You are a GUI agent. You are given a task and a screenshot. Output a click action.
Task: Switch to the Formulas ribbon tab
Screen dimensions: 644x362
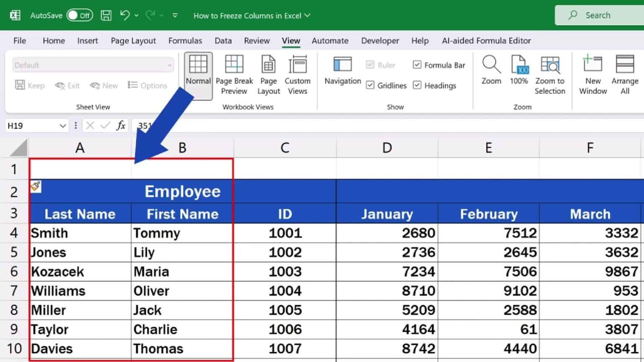coord(185,41)
